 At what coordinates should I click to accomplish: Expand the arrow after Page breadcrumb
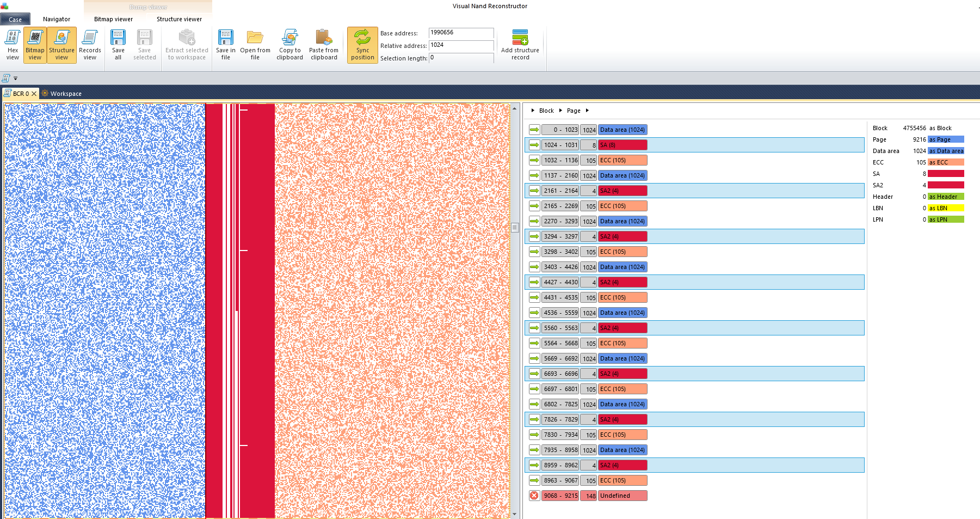click(587, 111)
